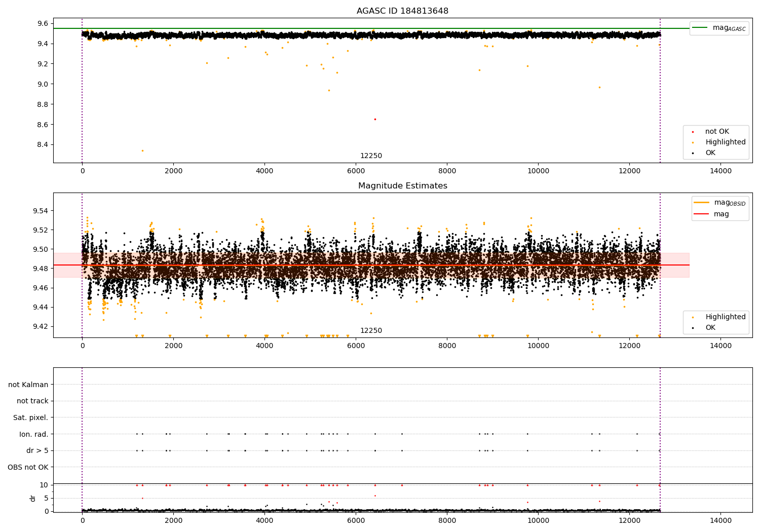Select the red "not OK" legend marker

pyautogui.click(x=693, y=132)
